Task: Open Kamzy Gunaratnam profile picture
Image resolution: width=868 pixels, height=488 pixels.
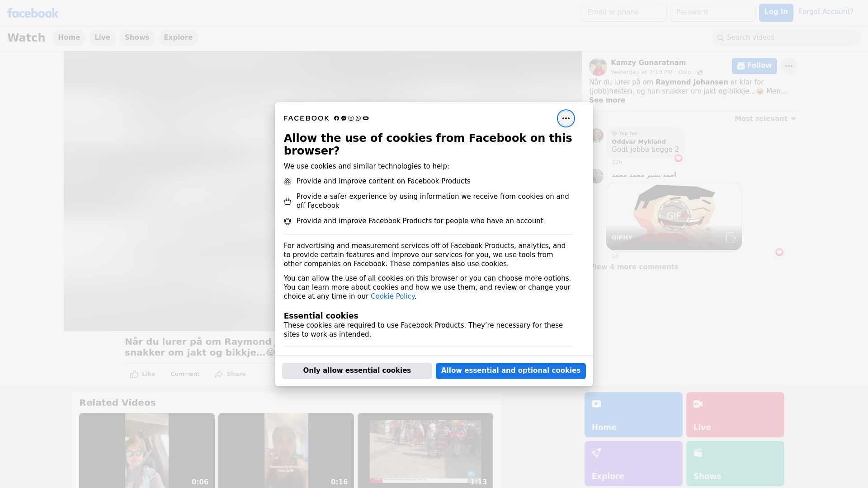Action: point(598,67)
